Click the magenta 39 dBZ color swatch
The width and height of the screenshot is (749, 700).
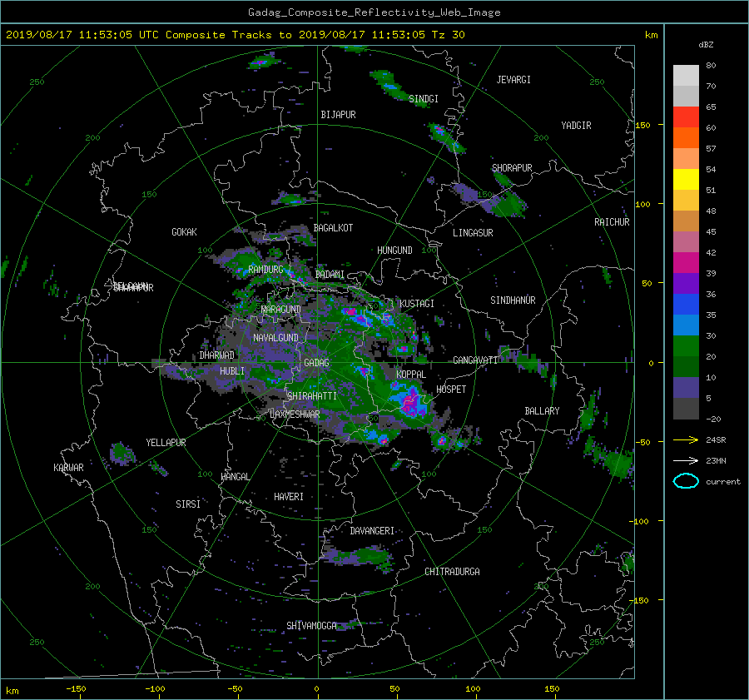686,262
